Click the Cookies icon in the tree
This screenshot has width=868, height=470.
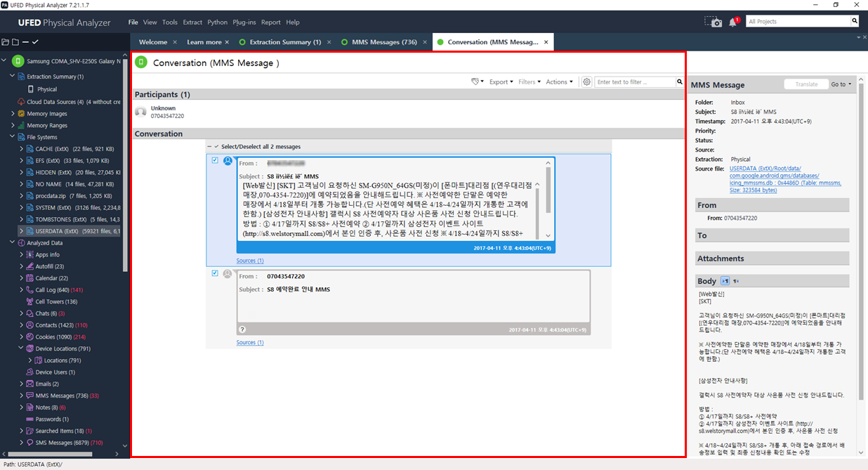(x=29, y=337)
